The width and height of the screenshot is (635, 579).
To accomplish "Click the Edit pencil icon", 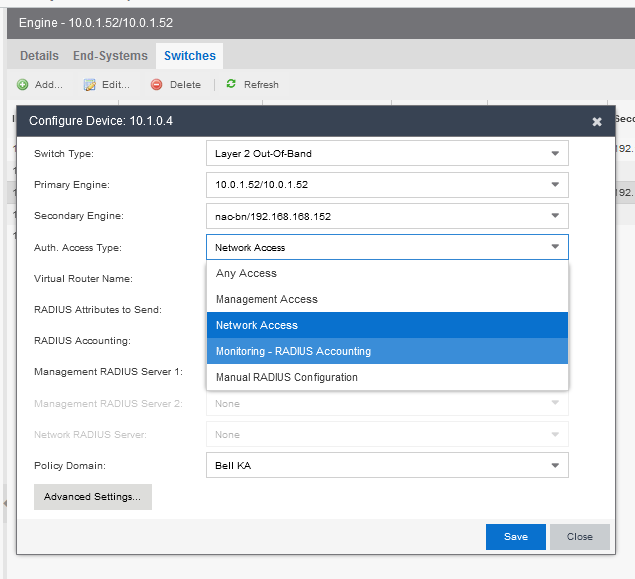I will pos(89,85).
